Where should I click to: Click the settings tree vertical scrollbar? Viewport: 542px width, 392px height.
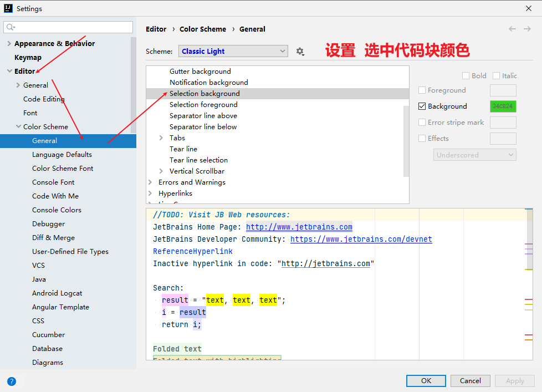(134, 85)
